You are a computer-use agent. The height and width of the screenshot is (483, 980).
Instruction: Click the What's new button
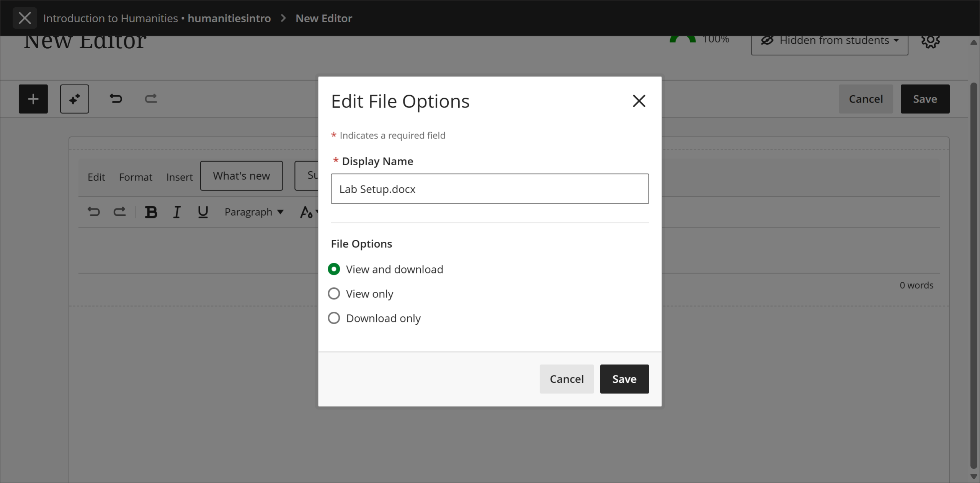[x=242, y=176]
